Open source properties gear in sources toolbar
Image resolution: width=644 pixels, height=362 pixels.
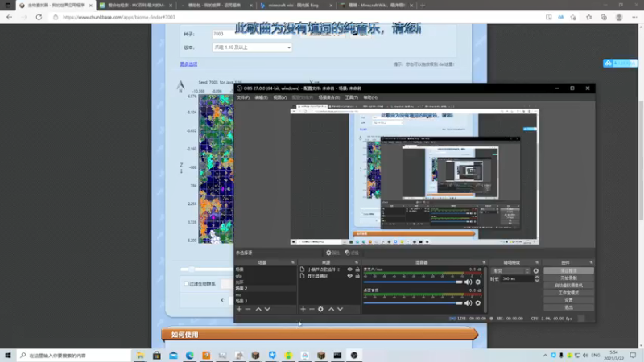tap(320, 309)
